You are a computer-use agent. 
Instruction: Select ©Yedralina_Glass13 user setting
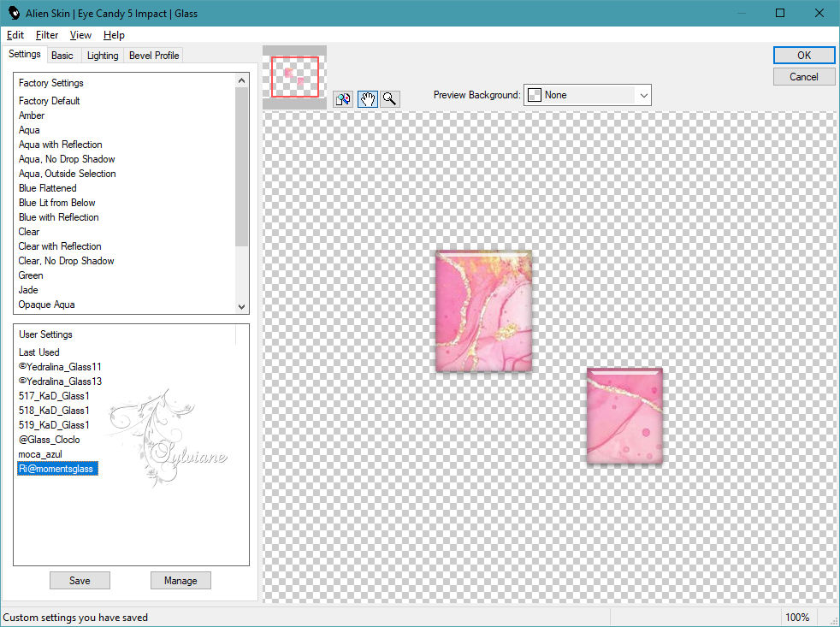point(60,381)
